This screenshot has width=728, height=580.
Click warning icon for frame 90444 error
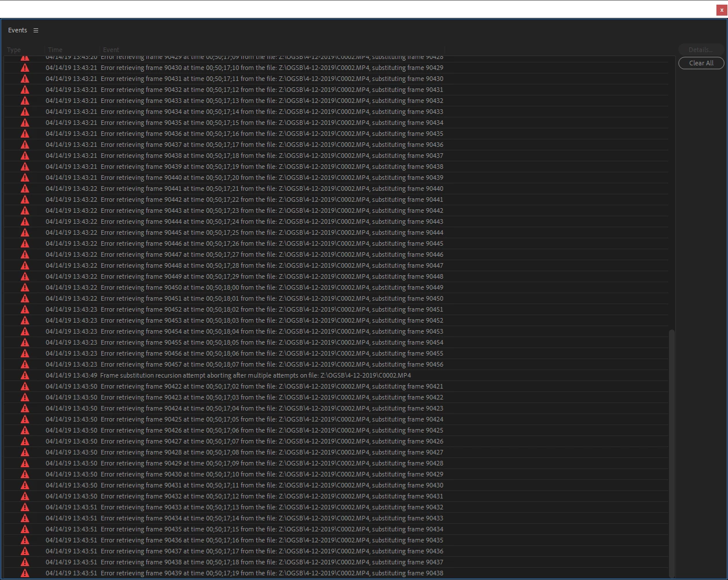click(x=25, y=221)
